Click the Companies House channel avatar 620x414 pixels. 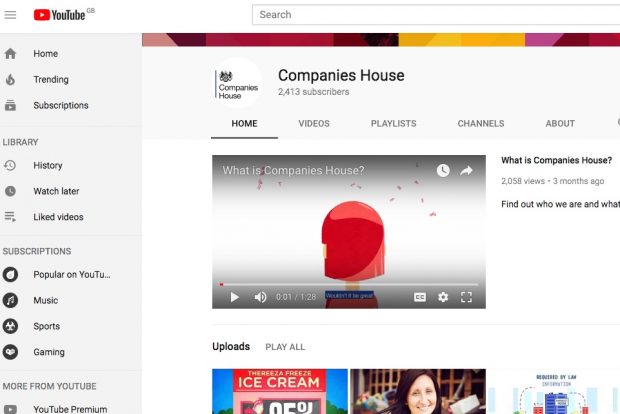click(237, 83)
